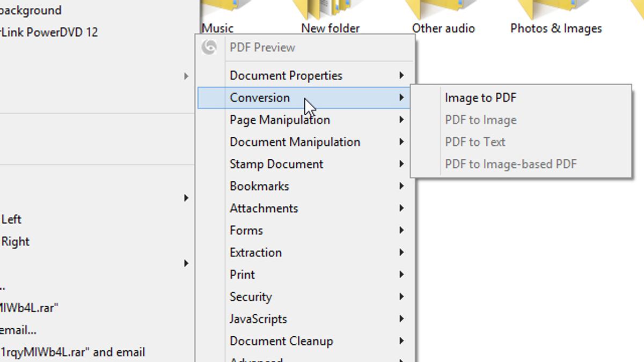
Task: Expand the Security submenu arrow
Action: click(401, 297)
